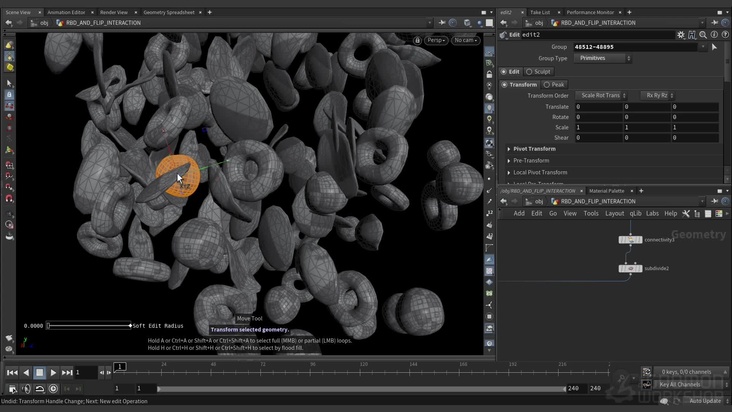Click the back arrow in Scene View path bar
732x412 pixels.
point(7,23)
